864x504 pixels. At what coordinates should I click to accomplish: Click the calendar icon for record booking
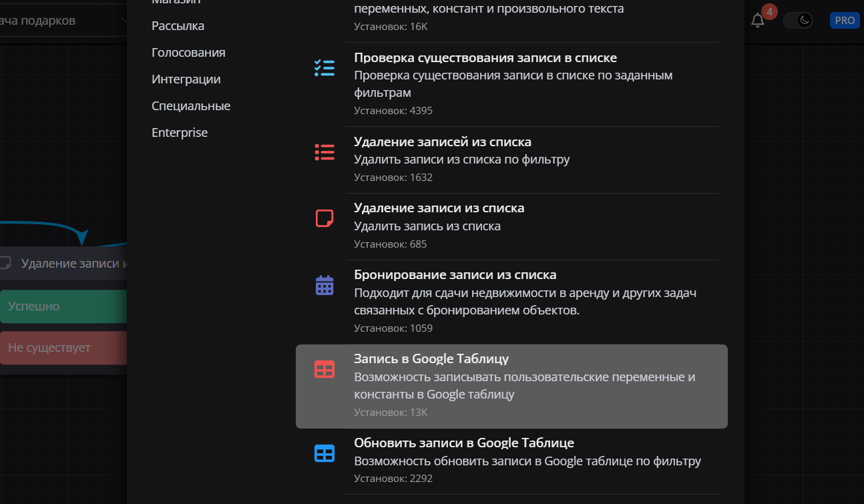tap(325, 285)
